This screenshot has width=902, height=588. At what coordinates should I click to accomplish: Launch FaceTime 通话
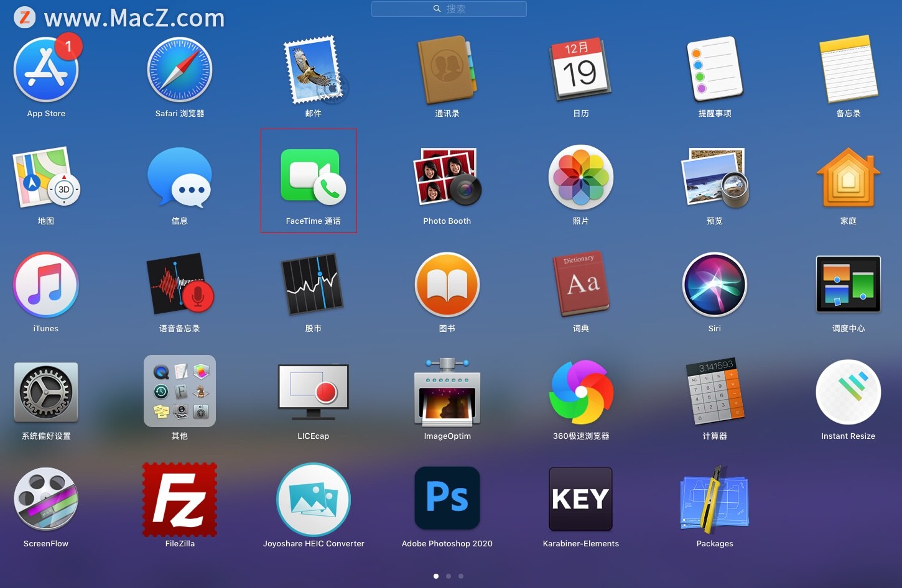(314, 177)
